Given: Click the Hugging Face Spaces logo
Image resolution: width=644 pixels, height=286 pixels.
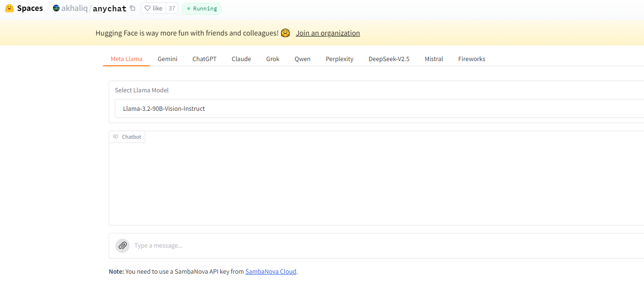Looking at the screenshot, I should click(x=9, y=8).
